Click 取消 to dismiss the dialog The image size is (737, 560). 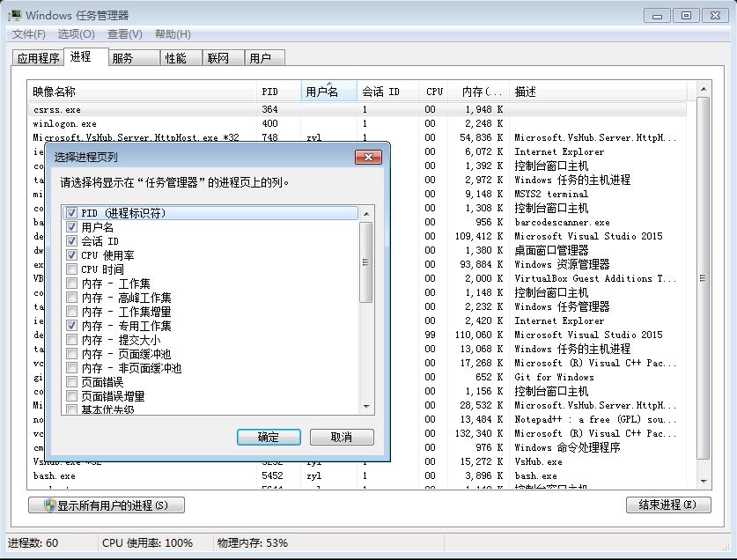point(342,438)
